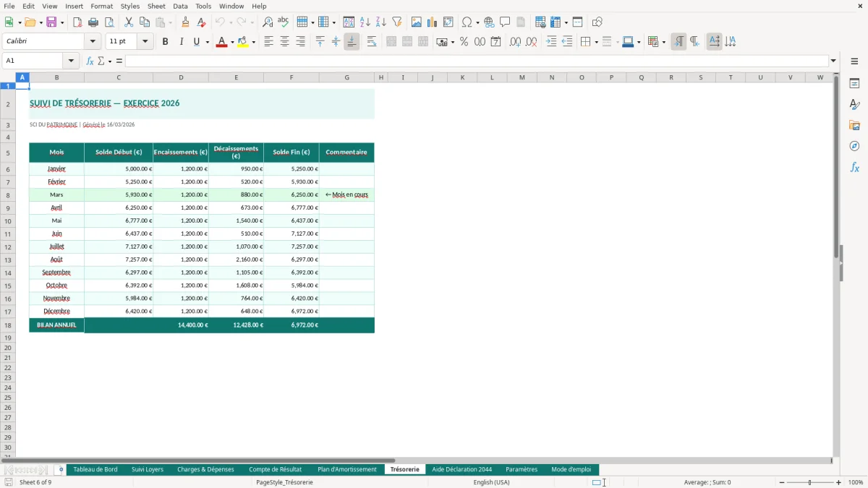Image resolution: width=868 pixels, height=488 pixels.
Task: Expand the Name Box dropdown
Action: [71, 61]
